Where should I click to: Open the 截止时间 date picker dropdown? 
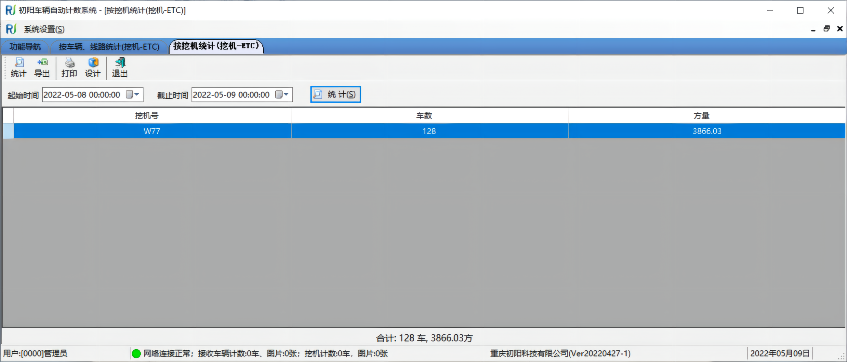(x=283, y=95)
